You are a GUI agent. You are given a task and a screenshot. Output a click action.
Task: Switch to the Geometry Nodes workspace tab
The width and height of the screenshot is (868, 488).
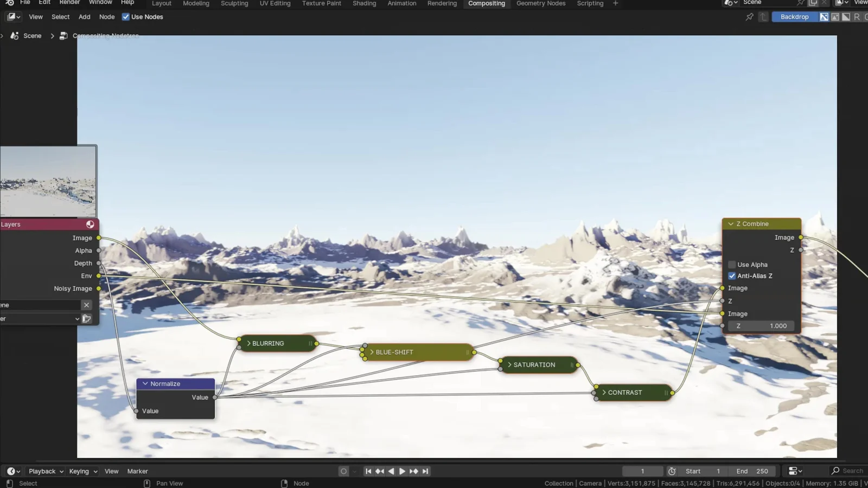[x=540, y=3]
